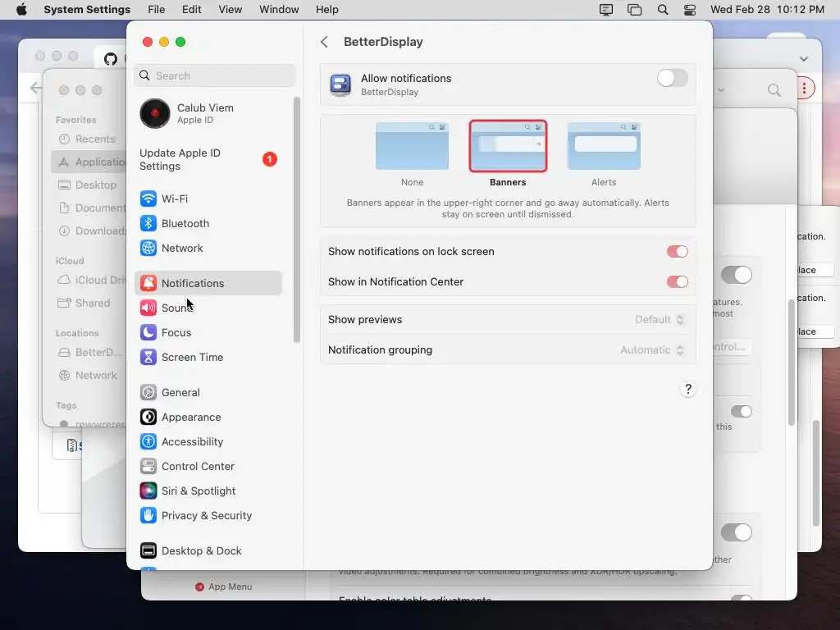Click the GitHub icon in background browser tab
Viewport: 840px width, 630px height.
pos(111,58)
